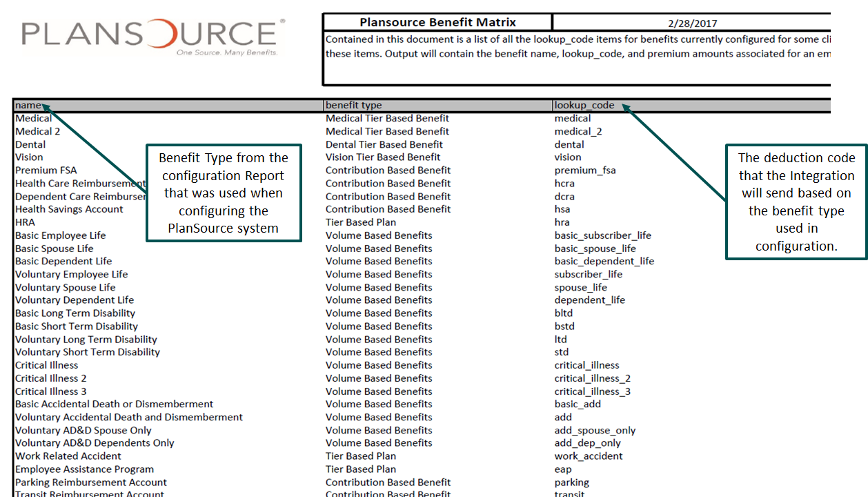
Task: Select the "work_accident" lookup code cell
Action: 589,456
